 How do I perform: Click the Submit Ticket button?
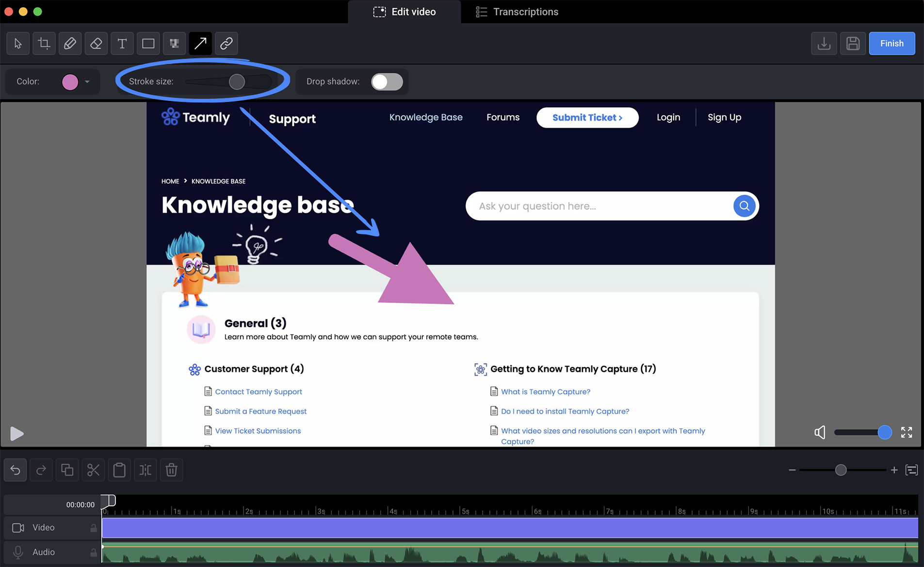coord(587,117)
